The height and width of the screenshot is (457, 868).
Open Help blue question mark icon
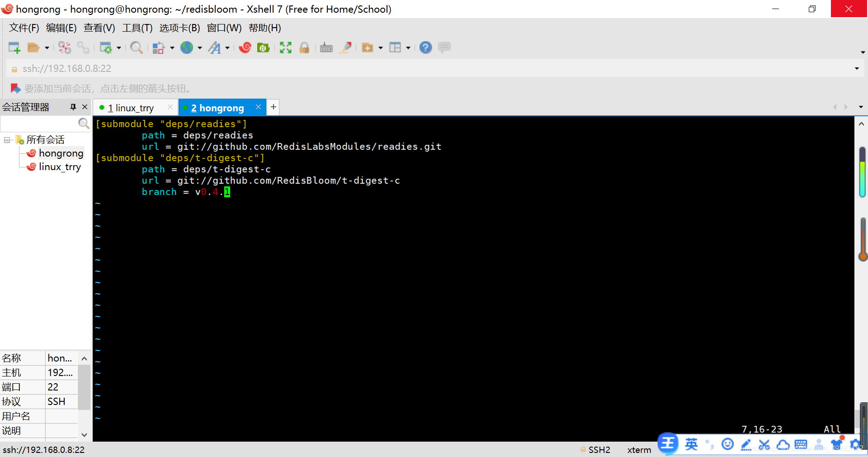(x=425, y=48)
